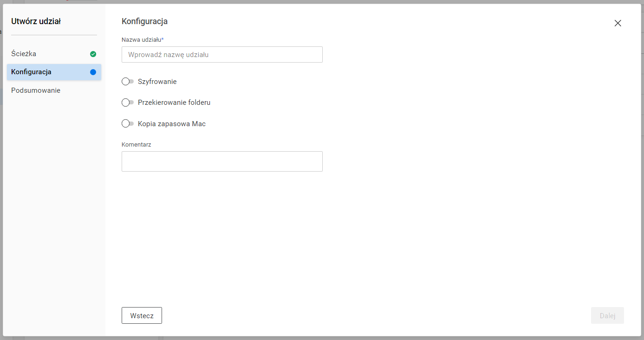The image size is (644, 340).
Task: Enable the Szyfrowanie toggle switch
Action: [127, 82]
